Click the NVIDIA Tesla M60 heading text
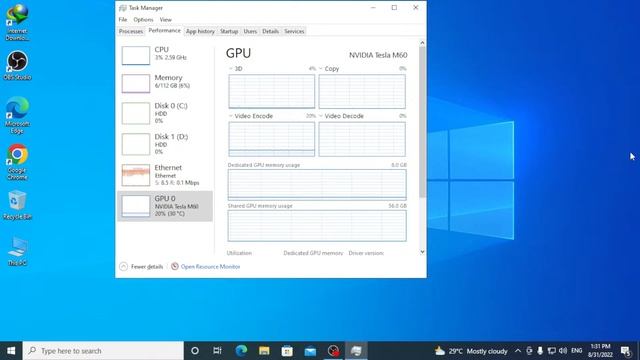The height and width of the screenshot is (360, 640). (378, 55)
